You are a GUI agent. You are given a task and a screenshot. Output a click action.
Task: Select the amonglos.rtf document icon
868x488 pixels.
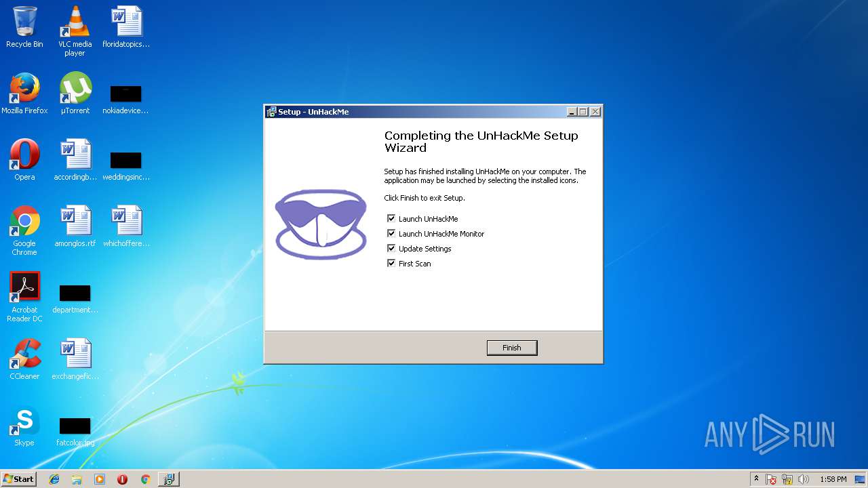click(75, 226)
